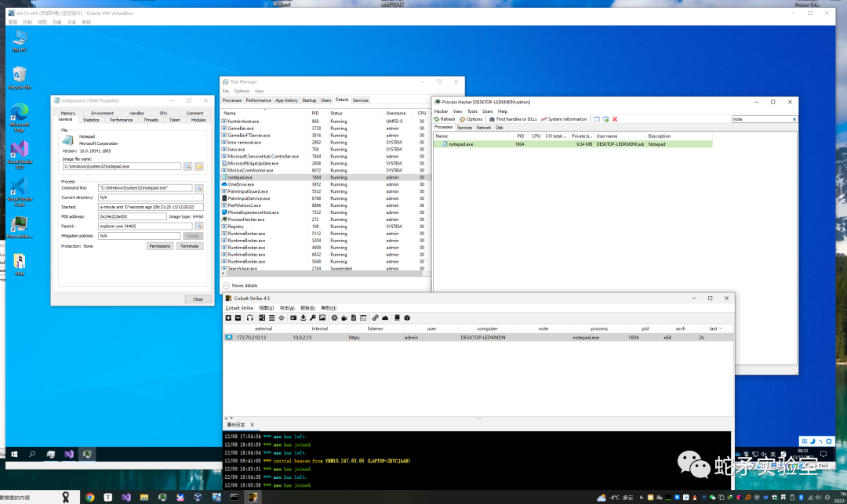847x504 pixels.
Task: Click find window and thread icon
Action: [605, 119]
